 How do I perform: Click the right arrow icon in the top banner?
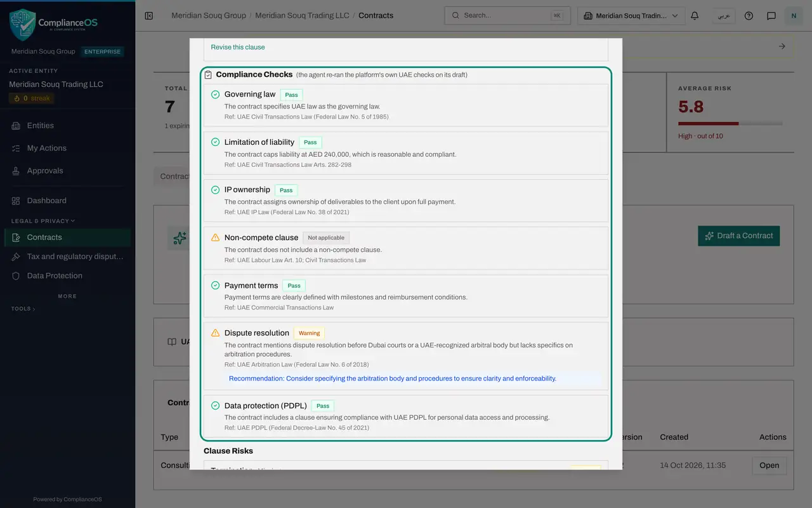782,46
